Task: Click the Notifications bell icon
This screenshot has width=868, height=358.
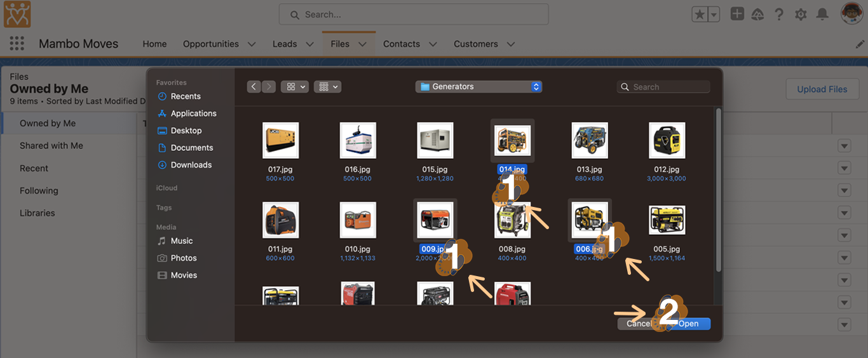Action: pos(822,15)
